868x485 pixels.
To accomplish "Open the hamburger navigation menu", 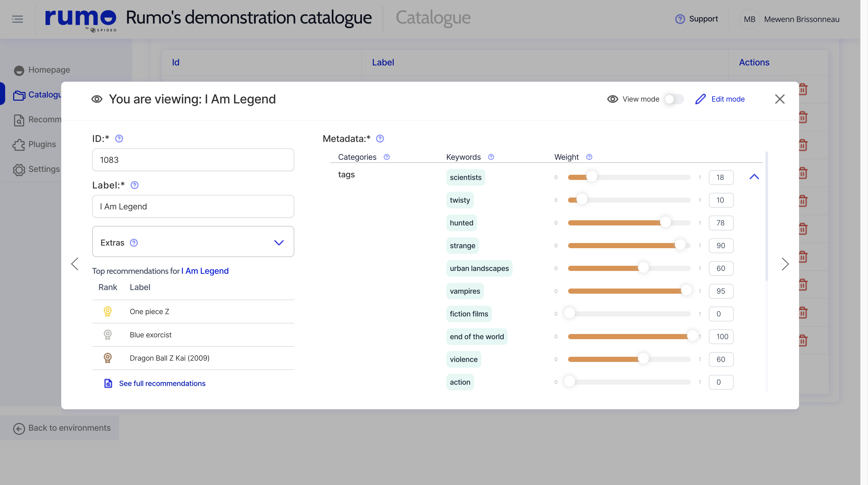I will tap(18, 19).
